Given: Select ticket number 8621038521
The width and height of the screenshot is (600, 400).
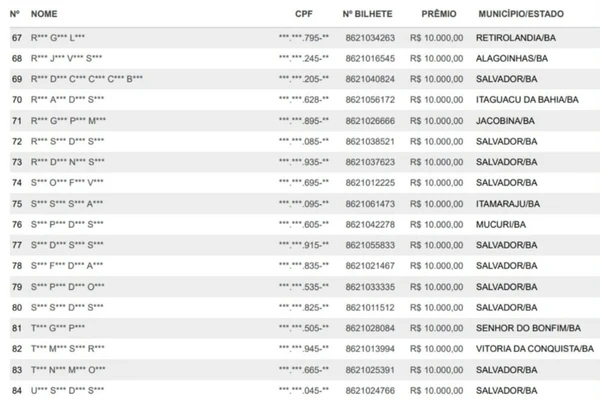Looking at the screenshot, I should (x=370, y=142).
